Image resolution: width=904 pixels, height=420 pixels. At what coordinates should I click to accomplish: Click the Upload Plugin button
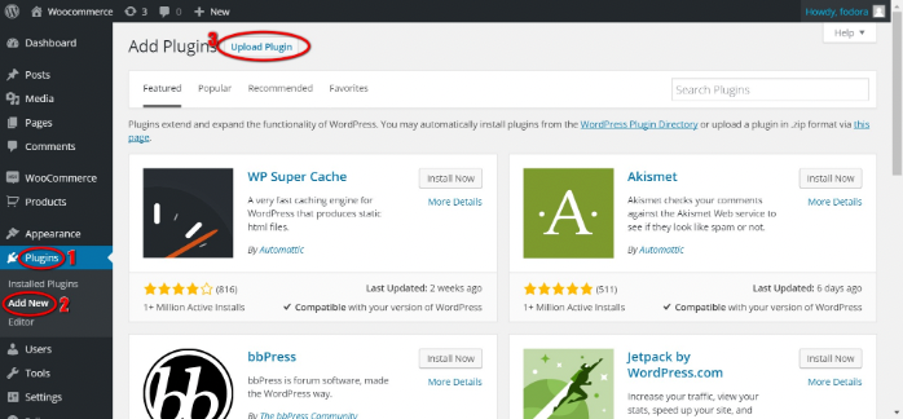pyautogui.click(x=261, y=47)
